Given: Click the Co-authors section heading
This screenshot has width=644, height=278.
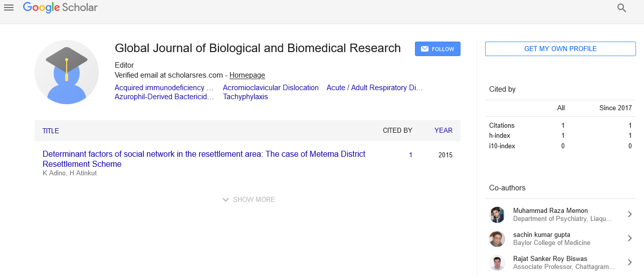Looking at the screenshot, I should 507,188.
